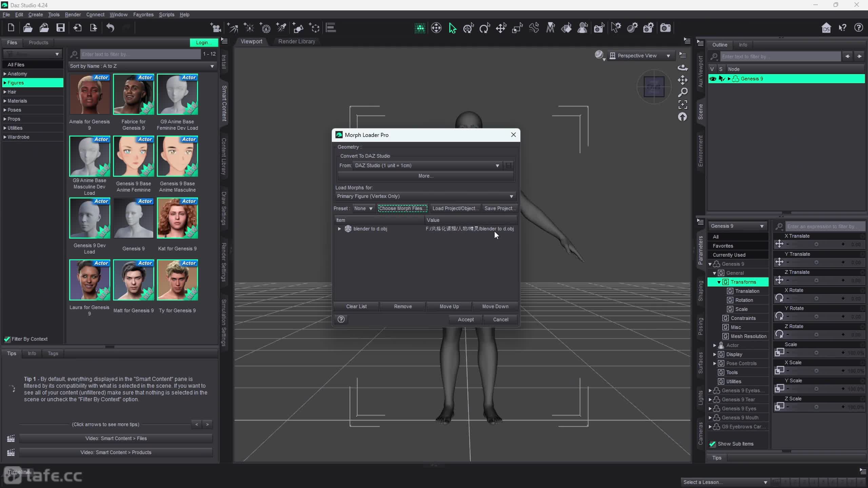Activate the Rotate tool in toolbar
Screen dimensions: 868x488
pos(485,28)
